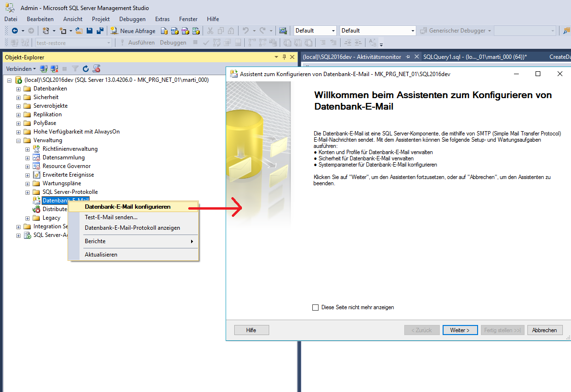Expand the Legacy node
Screen dimensions: 571x392
(27, 218)
